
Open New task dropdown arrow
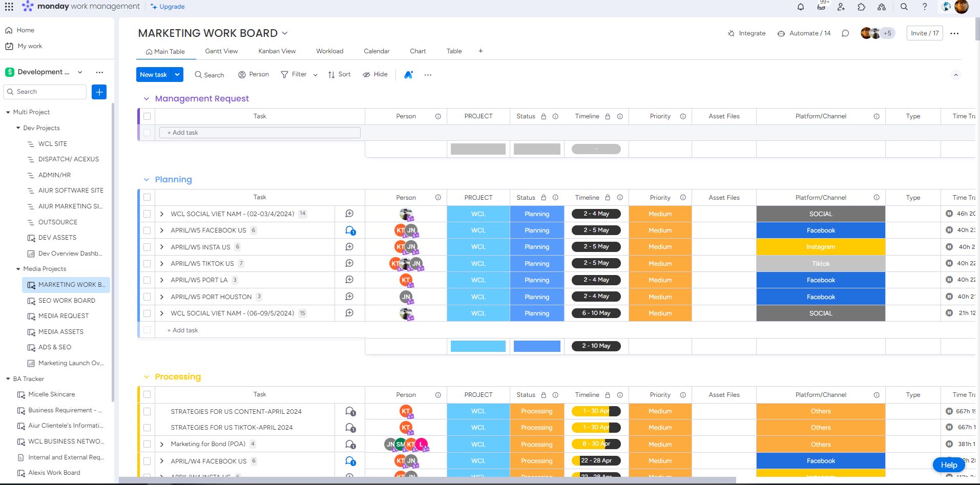tap(177, 75)
